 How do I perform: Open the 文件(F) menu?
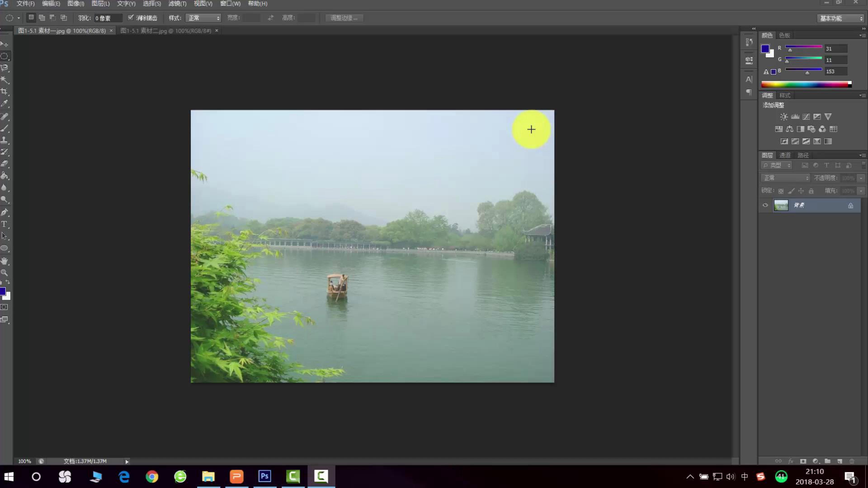[26, 4]
